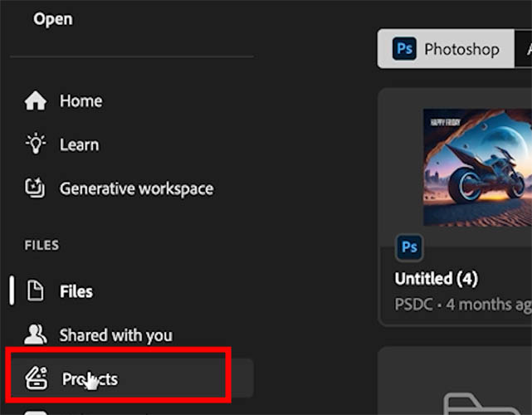
Task: Click the Ps logo in Photoshop tab
Action: click(404, 49)
